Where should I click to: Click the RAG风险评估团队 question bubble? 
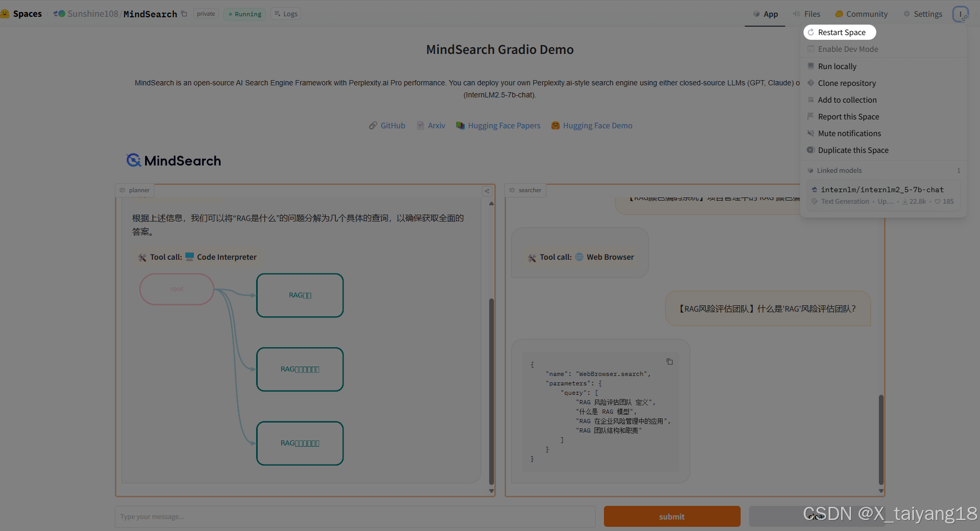768,309
